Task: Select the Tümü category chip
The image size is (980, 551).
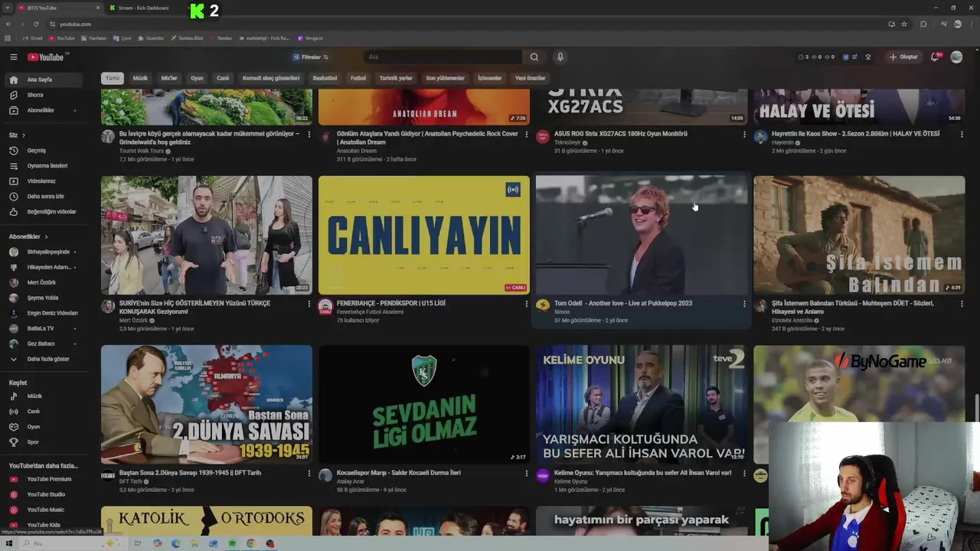Action: [113, 78]
